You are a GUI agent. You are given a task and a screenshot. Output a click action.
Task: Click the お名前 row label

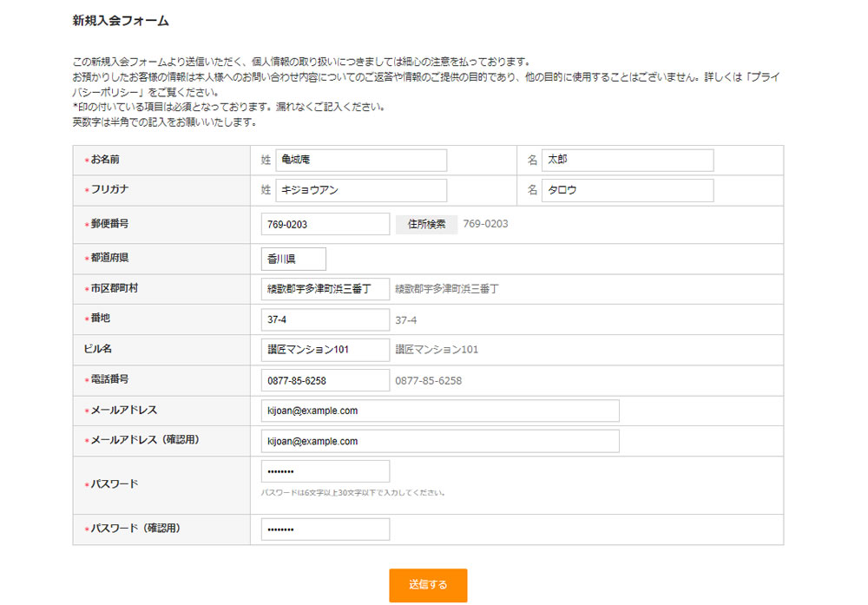(x=105, y=160)
